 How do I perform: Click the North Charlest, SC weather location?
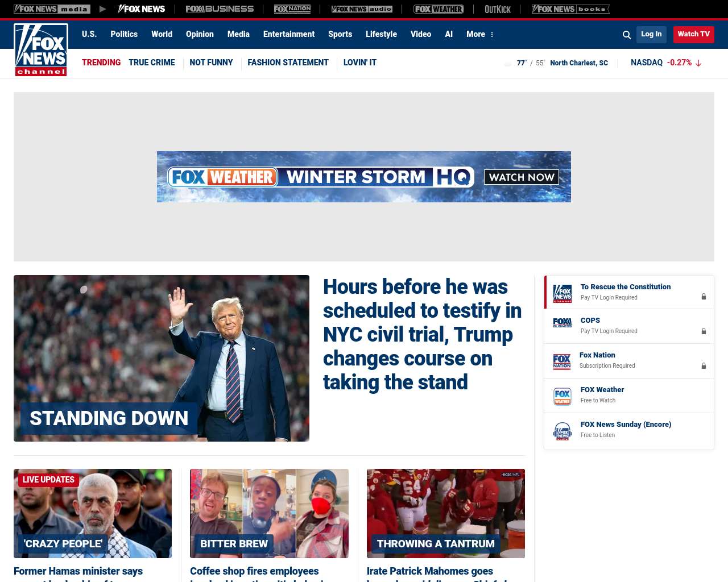pyautogui.click(x=579, y=63)
